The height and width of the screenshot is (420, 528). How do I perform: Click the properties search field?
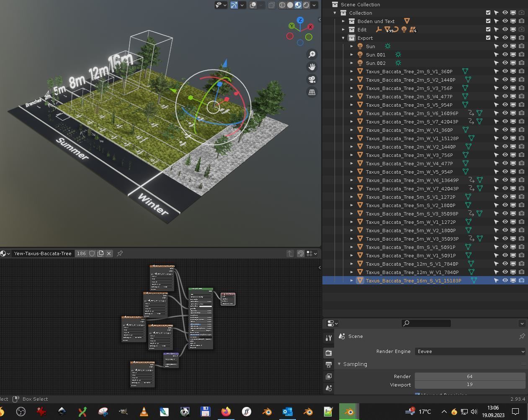point(426,323)
